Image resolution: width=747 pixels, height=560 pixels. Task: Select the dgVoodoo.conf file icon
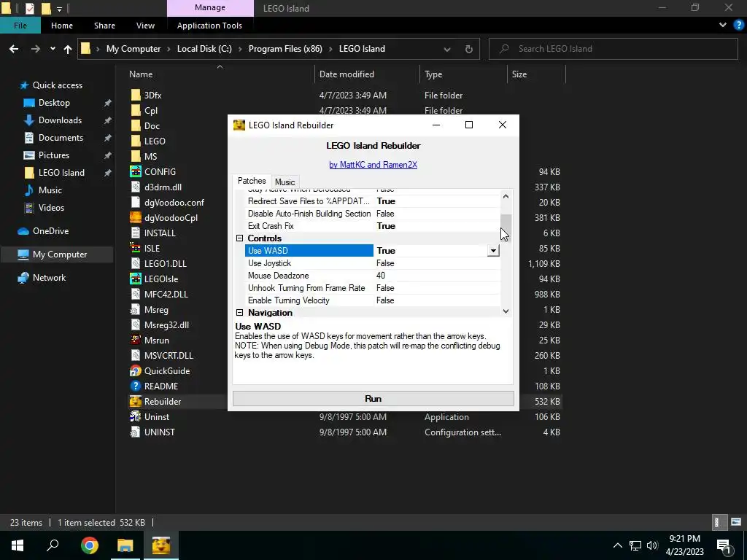(x=136, y=203)
